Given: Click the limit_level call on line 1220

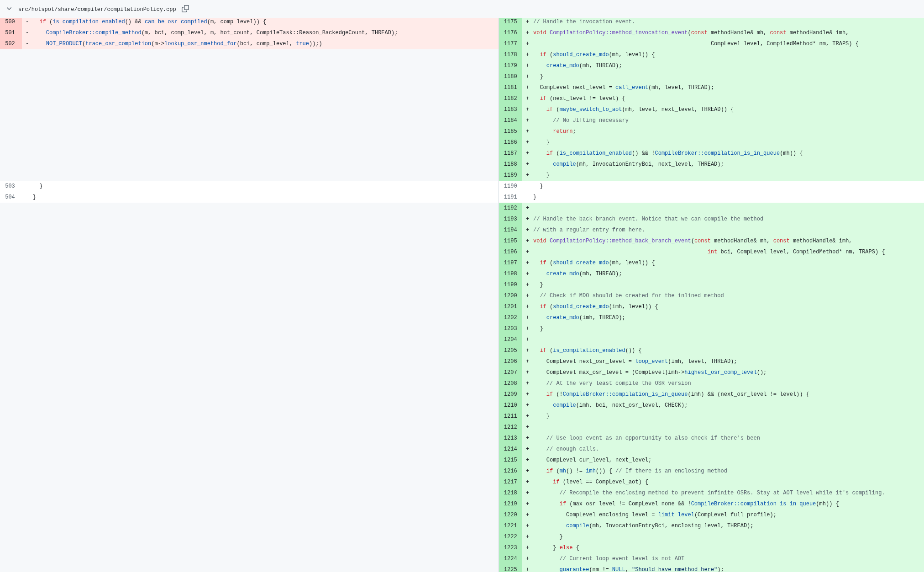Looking at the screenshot, I should 676,515.
